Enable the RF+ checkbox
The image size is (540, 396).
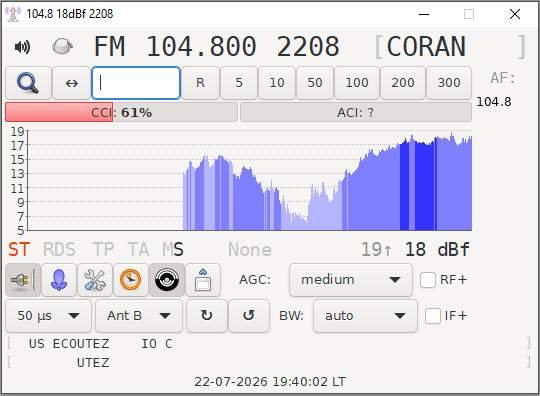coord(428,280)
